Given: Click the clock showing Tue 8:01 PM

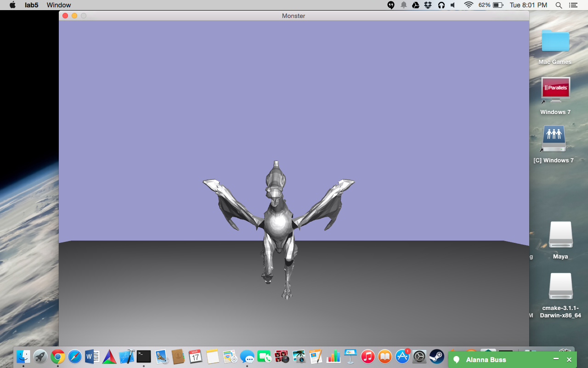Looking at the screenshot, I should (x=529, y=5).
